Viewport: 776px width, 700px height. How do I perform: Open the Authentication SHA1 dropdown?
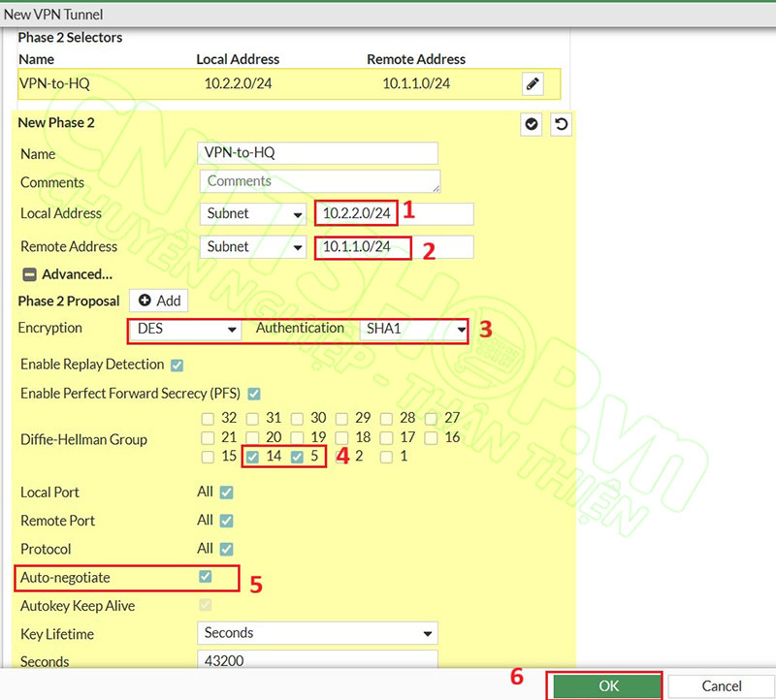tap(414, 330)
